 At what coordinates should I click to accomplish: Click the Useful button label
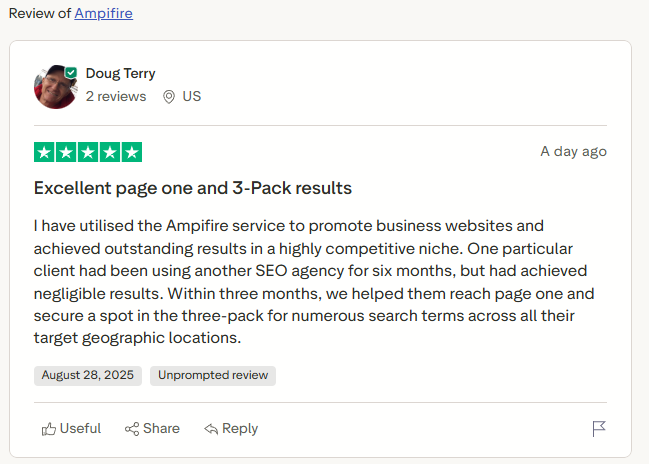80,429
